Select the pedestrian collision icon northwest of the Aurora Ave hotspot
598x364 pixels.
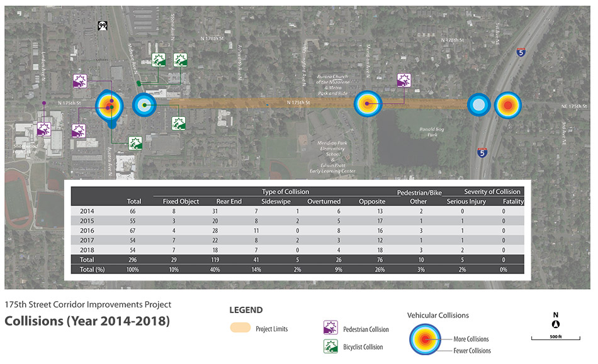coord(80,81)
